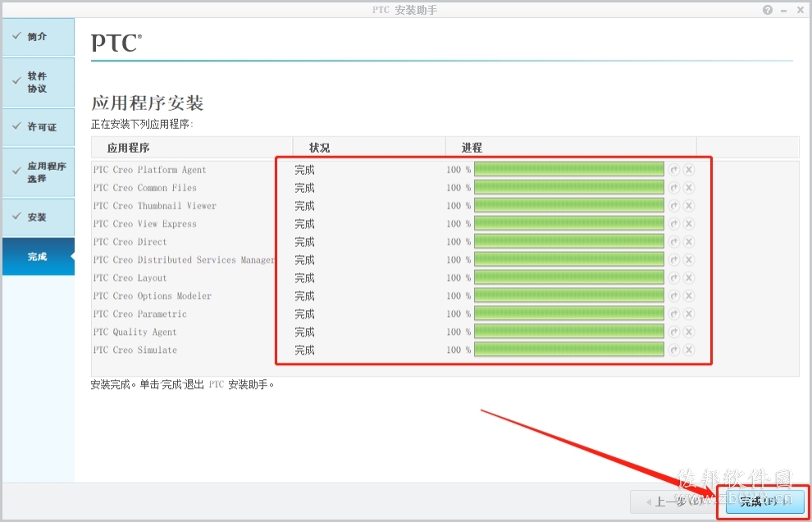Minimize the PTC 安装助手 window
This screenshot has height=522, width=812.
(x=785, y=10)
